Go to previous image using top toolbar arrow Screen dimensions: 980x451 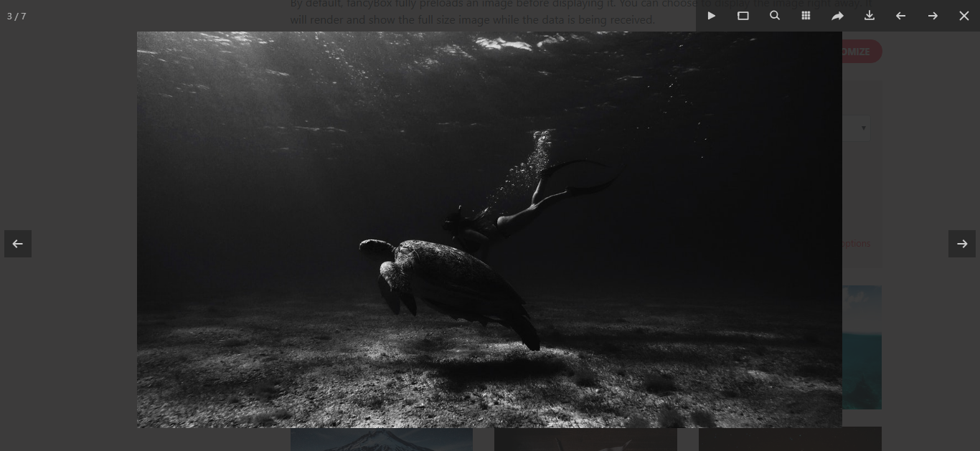pos(900,16)
